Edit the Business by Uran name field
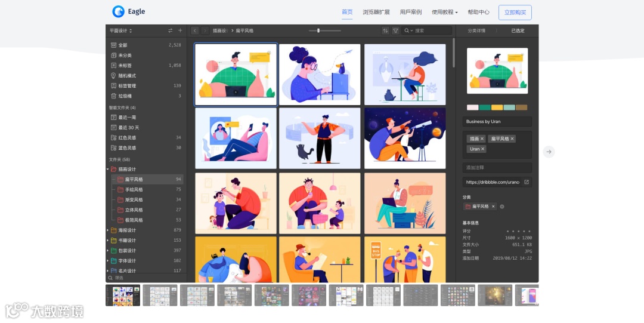The width and height of the screenshot is (644, 323). [x=497, y=121]
